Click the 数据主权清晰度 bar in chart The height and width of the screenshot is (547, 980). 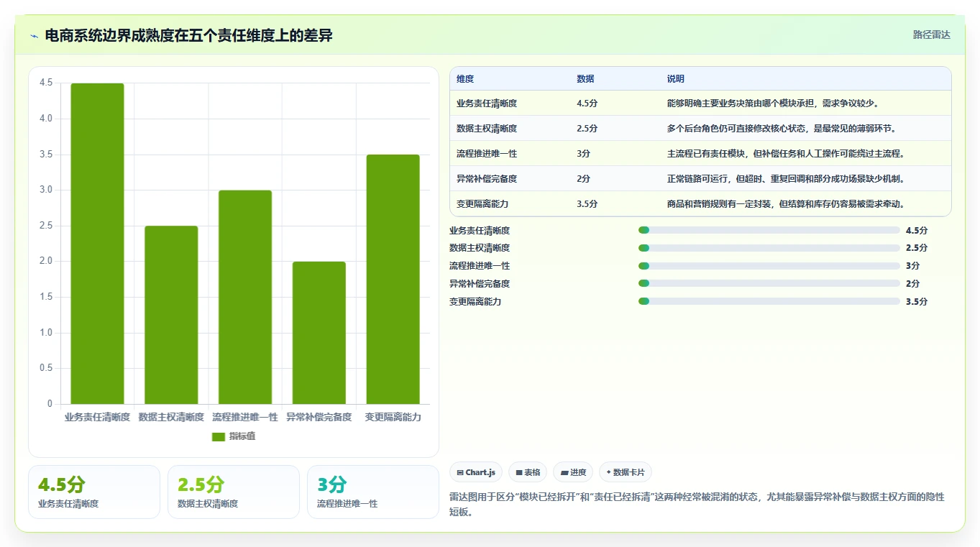(x=171, y=315)
